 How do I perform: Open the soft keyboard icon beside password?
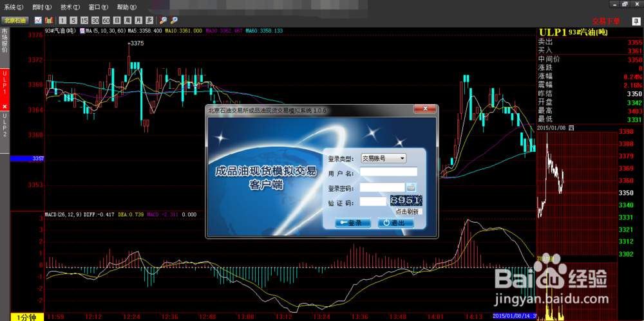click(412, 187)
